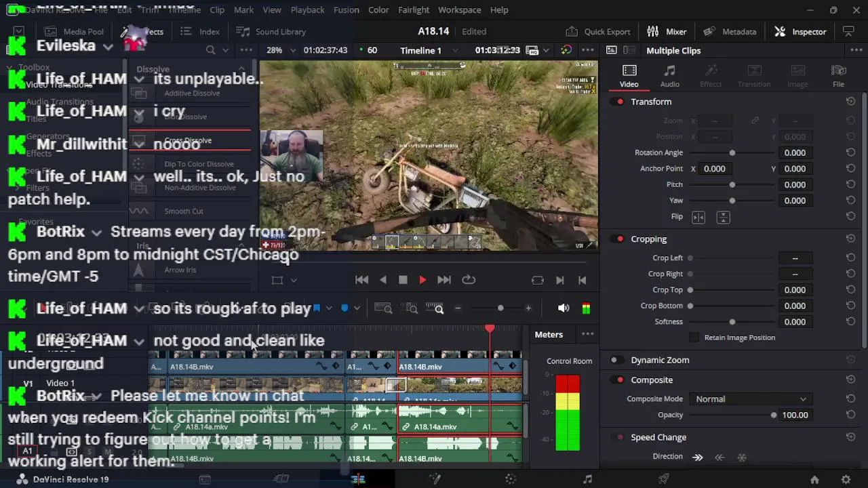Open Meters panel options menu
This screenshot has width=868, height=488.
tap(587, 334)
